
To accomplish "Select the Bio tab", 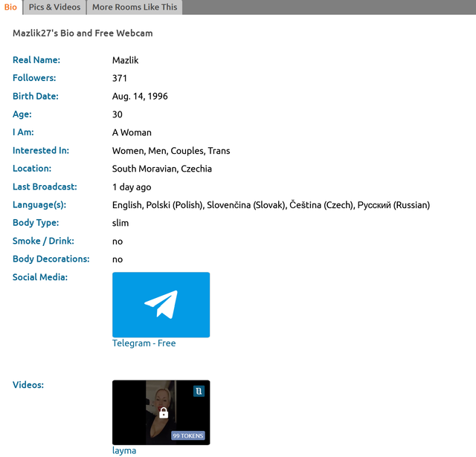I will point(10,7).
